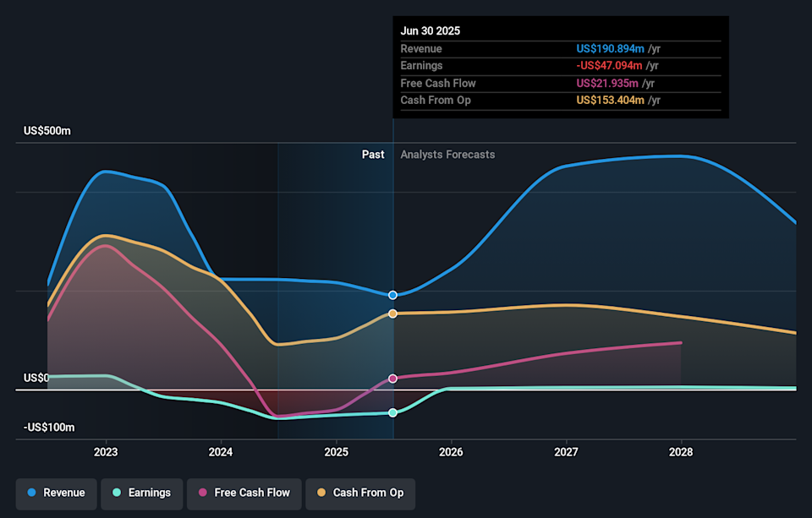Toggle the Earnings legend series

click(x=142, y=493)
